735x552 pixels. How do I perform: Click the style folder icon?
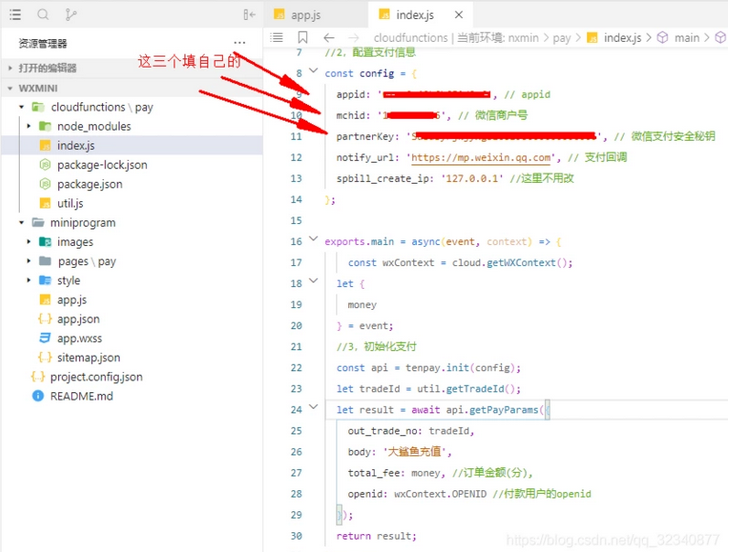point(45,280)
